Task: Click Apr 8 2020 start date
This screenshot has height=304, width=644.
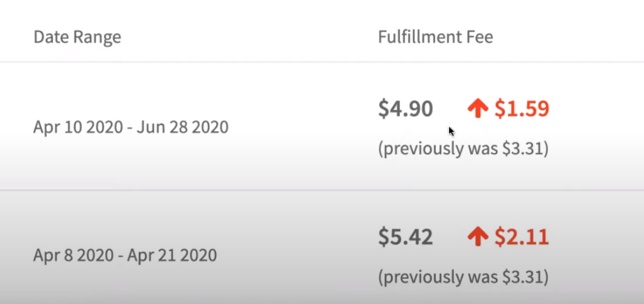Action: [73, 255]
